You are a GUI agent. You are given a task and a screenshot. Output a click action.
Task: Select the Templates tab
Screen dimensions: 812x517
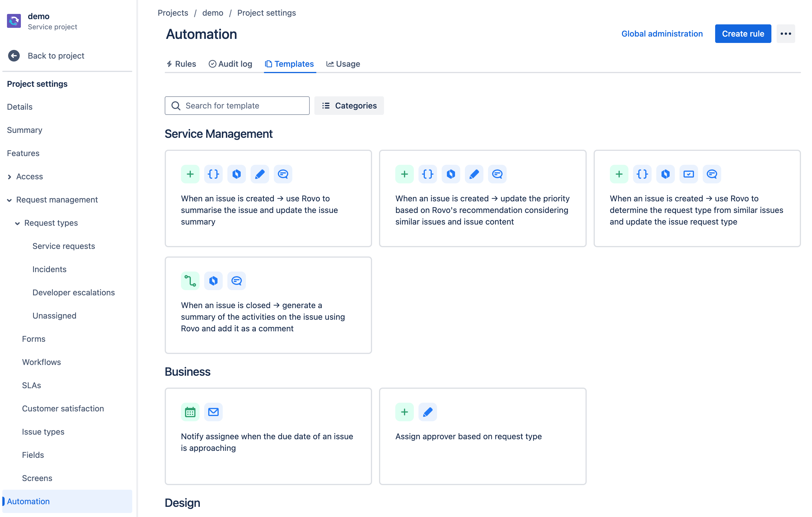click(x=290, y=64)
